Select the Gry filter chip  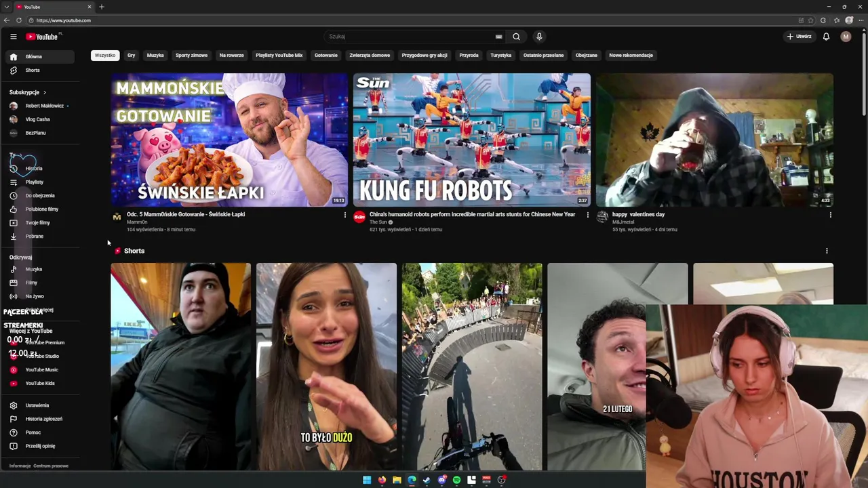(132, 56)
